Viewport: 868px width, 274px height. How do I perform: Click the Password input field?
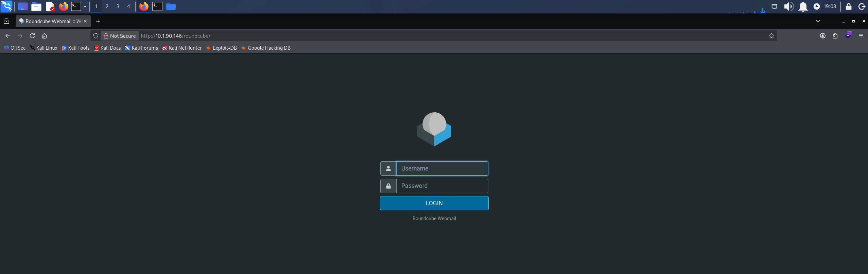pos(442,186)
